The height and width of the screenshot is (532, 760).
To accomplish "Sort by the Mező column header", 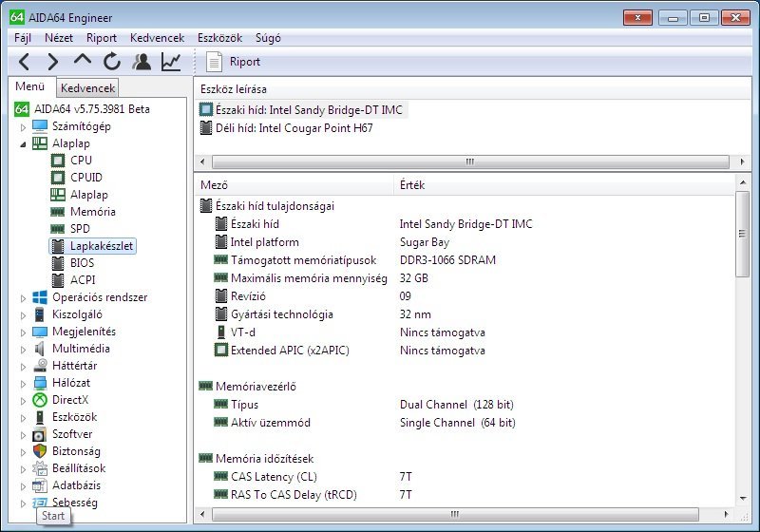I will pyautogui.click(x=294, y=185).
